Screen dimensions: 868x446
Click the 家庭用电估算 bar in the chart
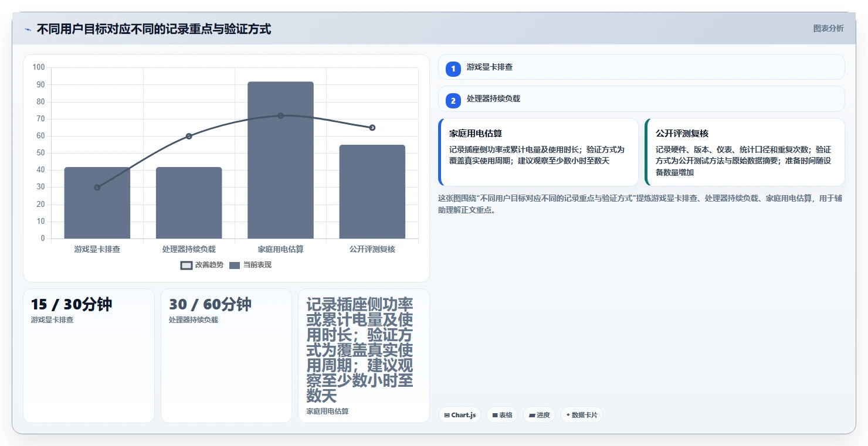tap(280, 160)
